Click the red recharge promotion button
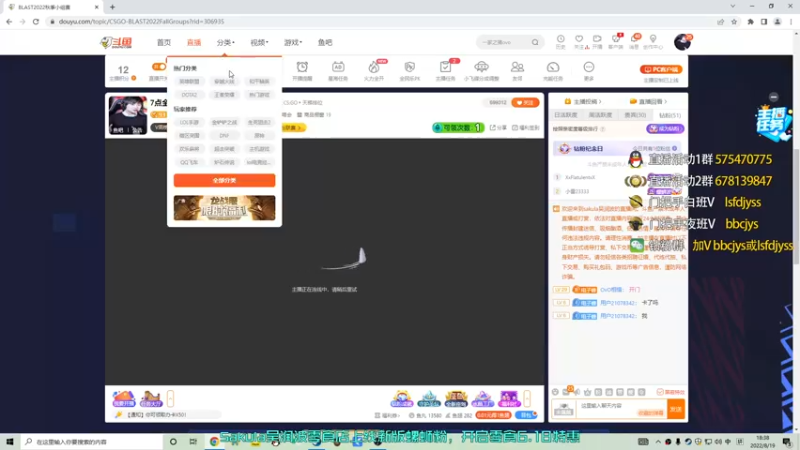This screenshot has width=800, height=450. click(493, 415)
